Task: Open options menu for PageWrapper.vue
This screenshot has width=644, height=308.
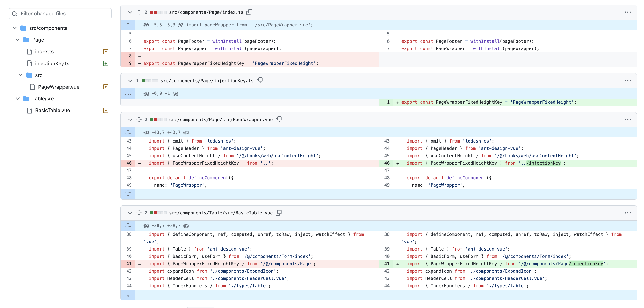Action: coord(627,119)
